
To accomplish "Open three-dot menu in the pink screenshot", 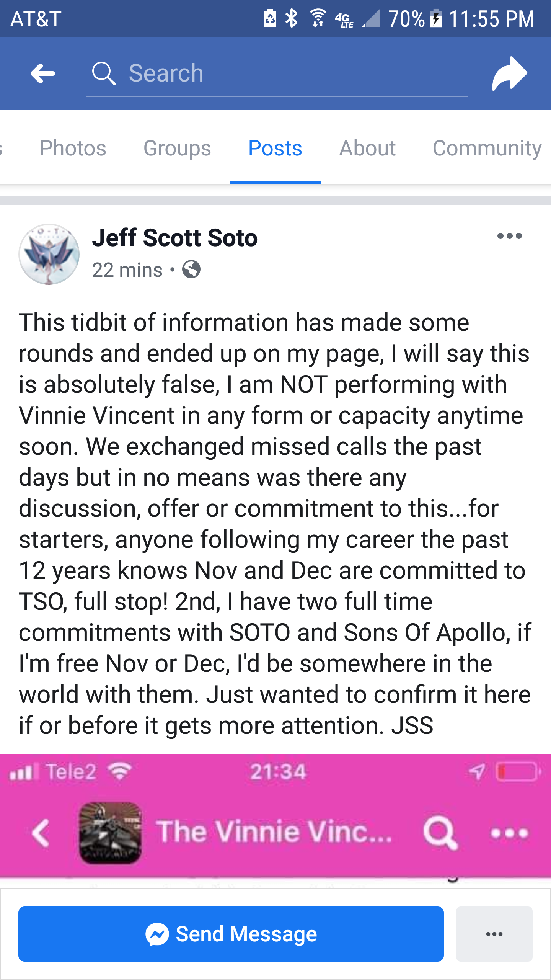I will tap(509, 833).
